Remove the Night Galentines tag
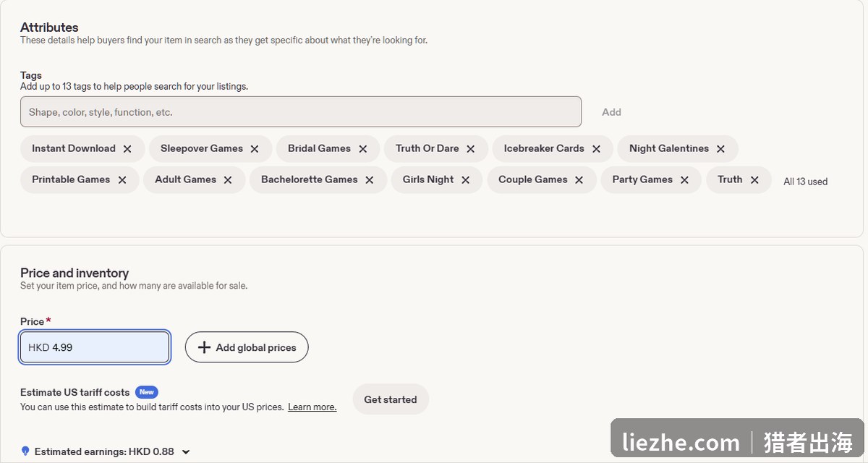Viewport: 868px width, 463px height. point(721,149)
